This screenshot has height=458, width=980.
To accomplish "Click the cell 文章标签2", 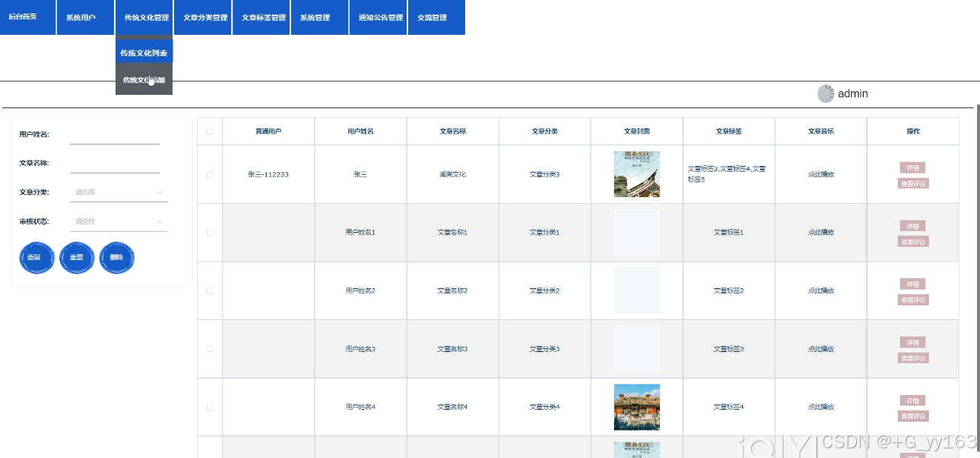I will [729, 291].
